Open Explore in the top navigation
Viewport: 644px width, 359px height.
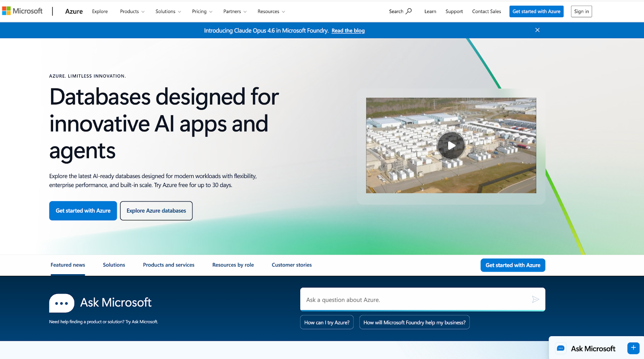(x=100, y=12)
